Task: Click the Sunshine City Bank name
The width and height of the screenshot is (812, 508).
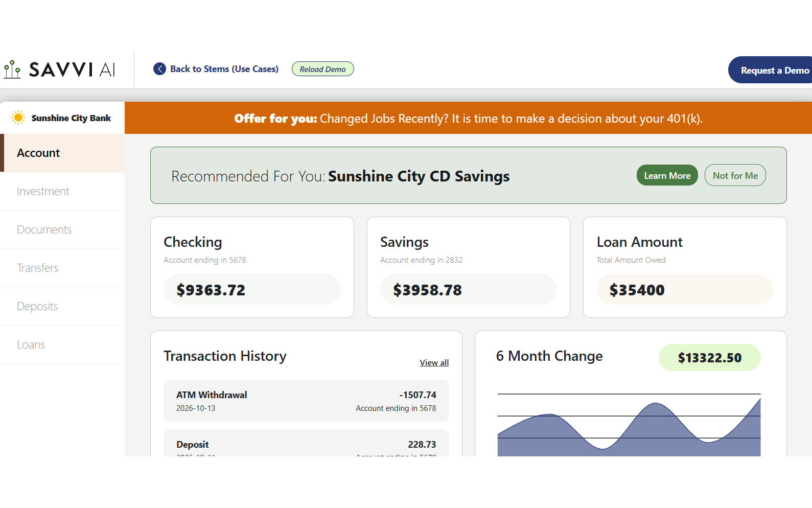Action: point(71,118)
